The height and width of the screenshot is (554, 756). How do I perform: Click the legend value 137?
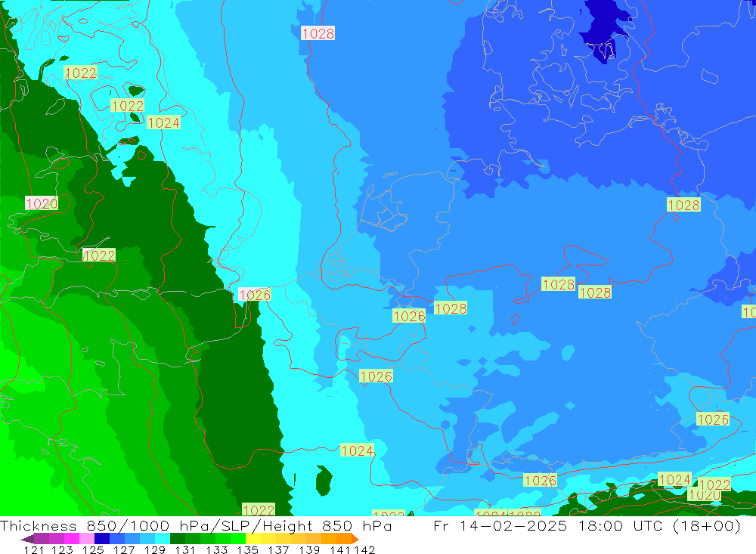coord(278,549)
